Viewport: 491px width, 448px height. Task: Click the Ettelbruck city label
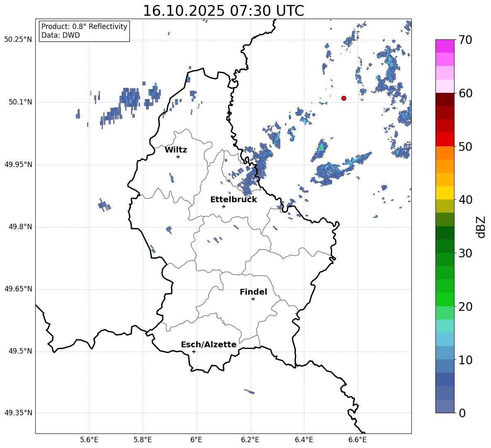(x=233, y=200)
